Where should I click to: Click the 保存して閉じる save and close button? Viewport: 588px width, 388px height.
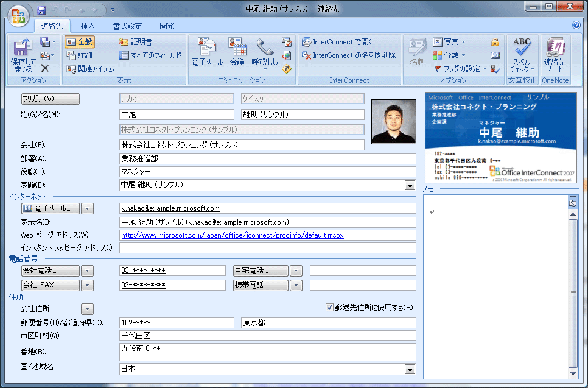23,55
